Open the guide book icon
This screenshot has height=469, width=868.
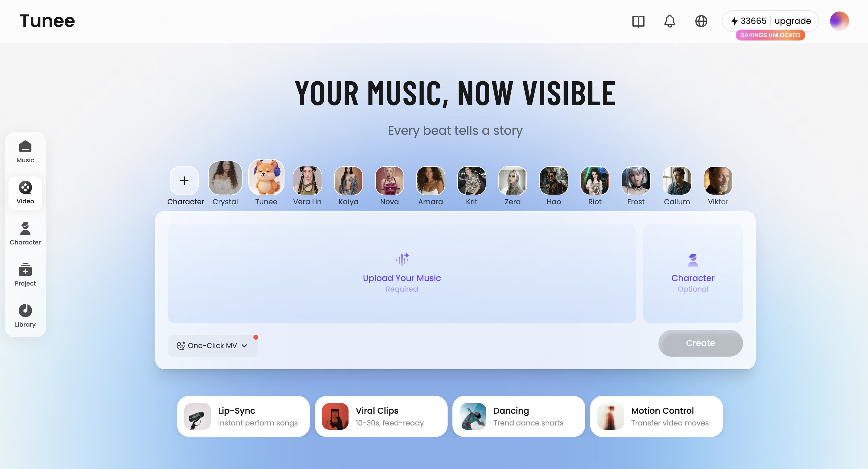tap(638, 21)
